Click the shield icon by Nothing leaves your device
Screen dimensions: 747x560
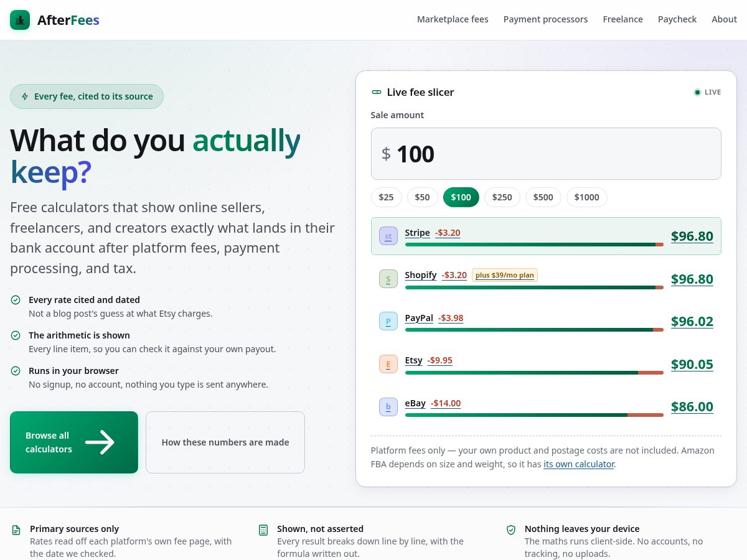coord(511,530)
